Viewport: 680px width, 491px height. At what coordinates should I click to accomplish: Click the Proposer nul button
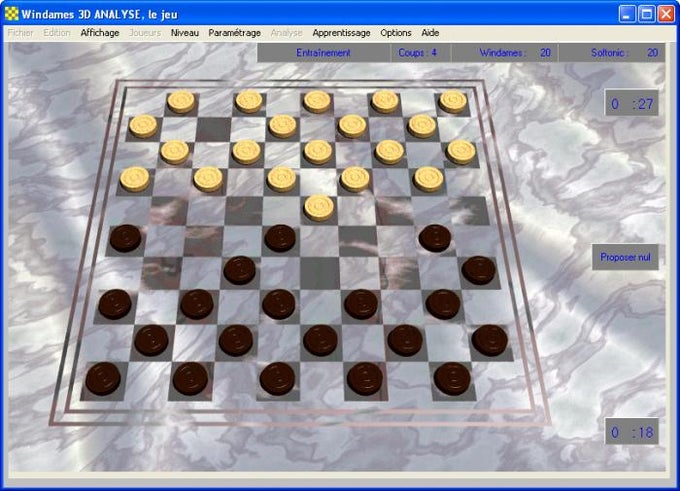(625, 257)
